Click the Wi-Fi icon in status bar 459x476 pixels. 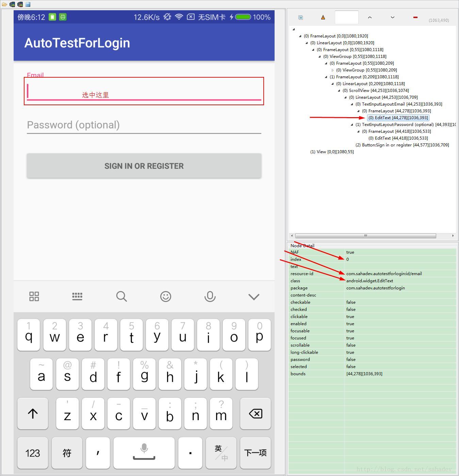point(179,17)
